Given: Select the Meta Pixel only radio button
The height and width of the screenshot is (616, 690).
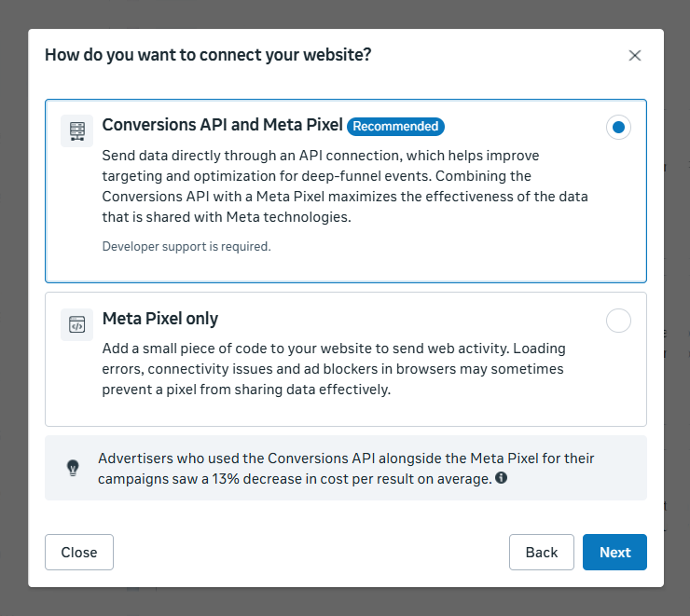Looking at the screenshot, I should [x=618, y=322].
